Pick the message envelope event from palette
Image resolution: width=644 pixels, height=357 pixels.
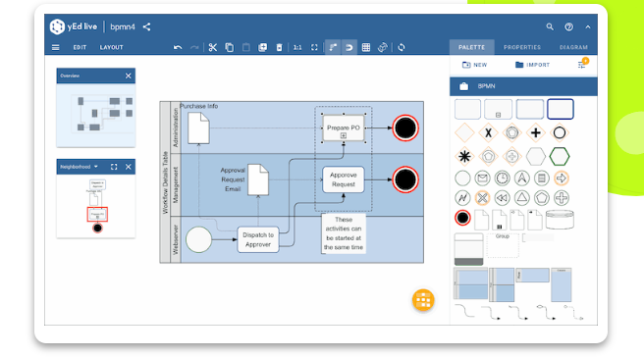coord(482,178)
